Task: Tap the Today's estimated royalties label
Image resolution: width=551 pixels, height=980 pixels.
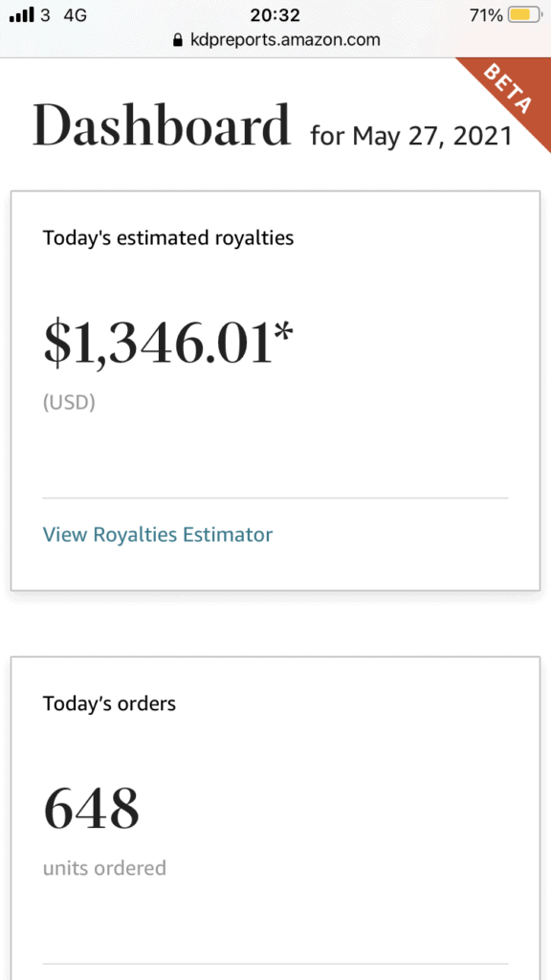Action: (168, 238)
